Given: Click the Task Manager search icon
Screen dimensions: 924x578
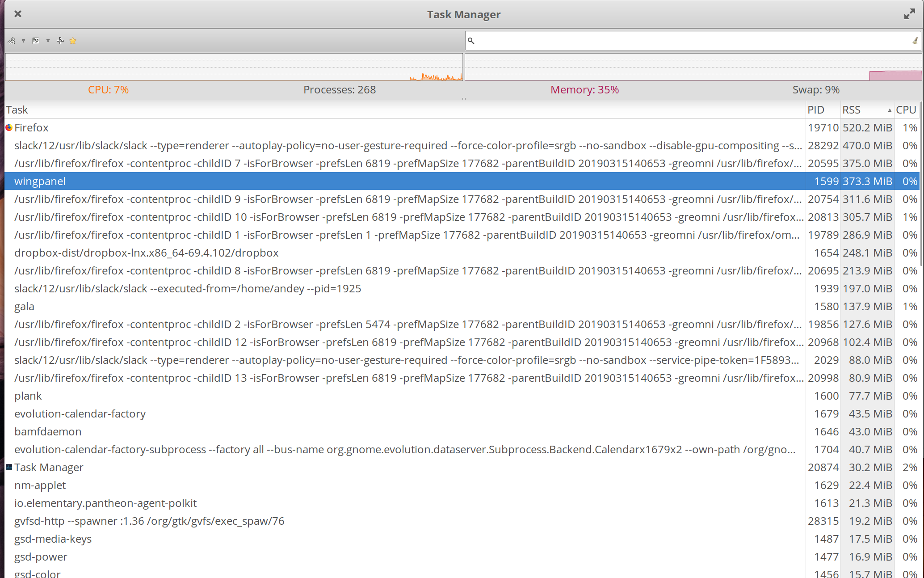Looking at the screenshot, I should coord(471,40).
